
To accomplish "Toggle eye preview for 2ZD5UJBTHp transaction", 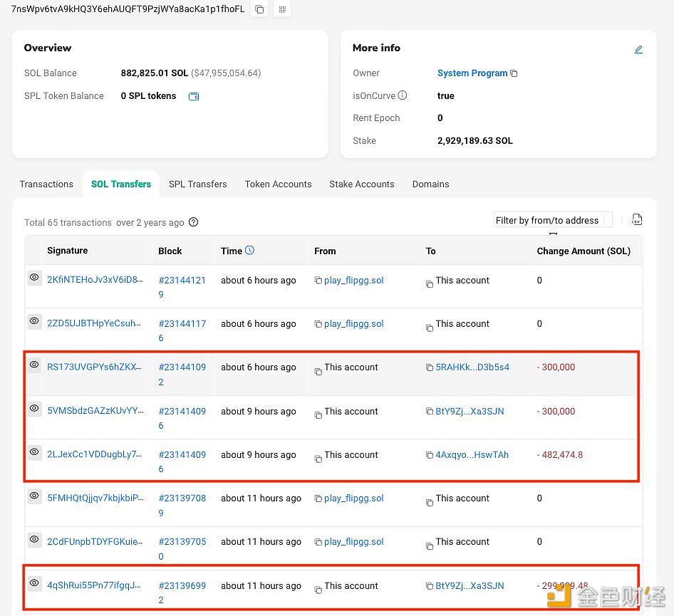I will [x=34, y=321].
